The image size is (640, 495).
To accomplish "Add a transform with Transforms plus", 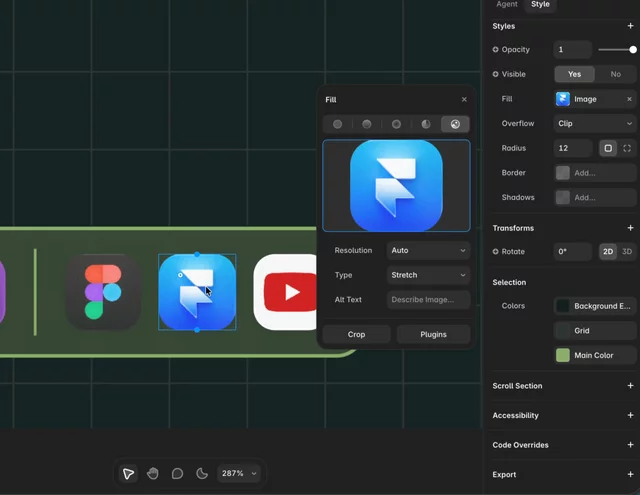I will click(630, 228).
